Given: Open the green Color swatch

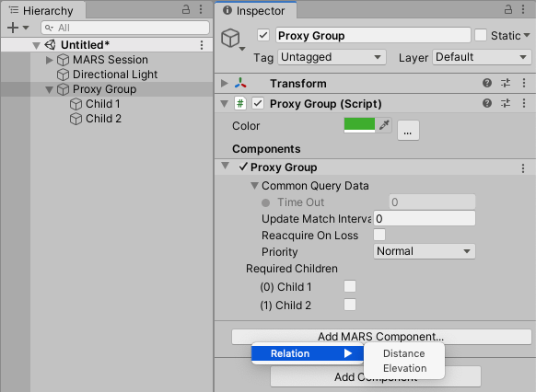Looking at the screenshot, I should tap(359, 125).
